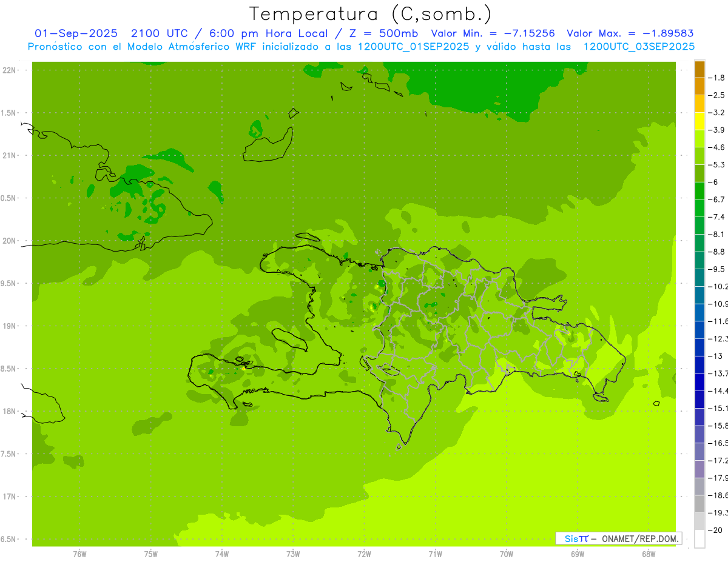This screenshot has width=728, height=562.
Task: Click the 72W longitude label
Action: 364,554
